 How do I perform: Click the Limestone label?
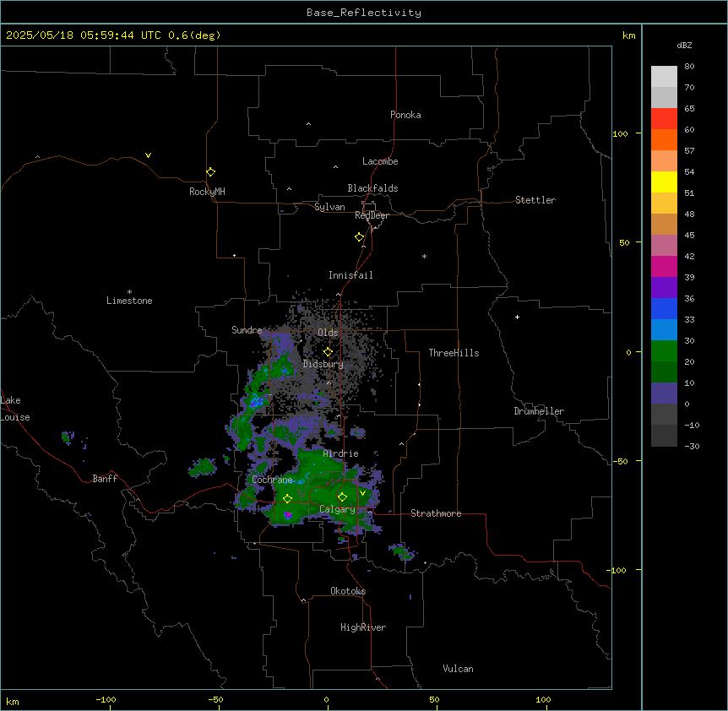pyautogui.click(x=129, y=301)
